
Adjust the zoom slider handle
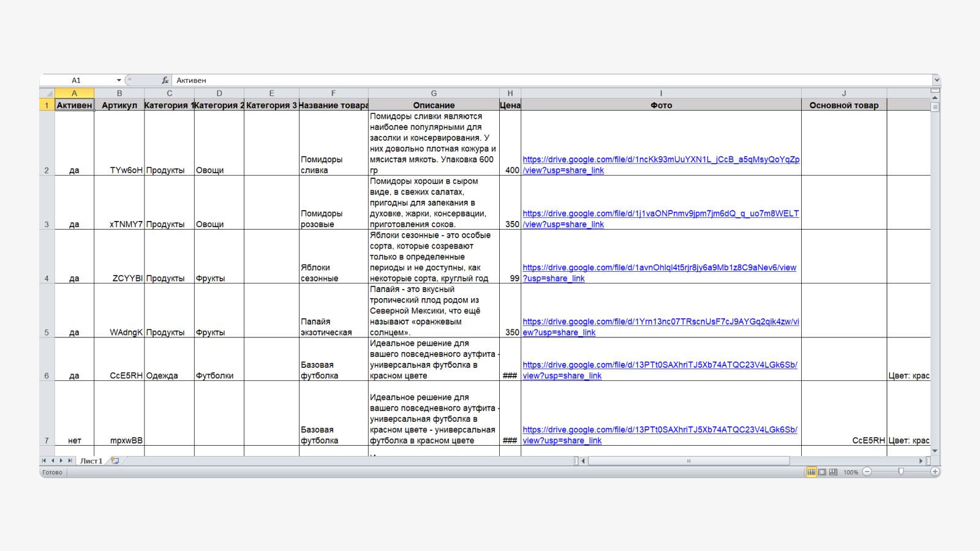click(x=901, y=471)
